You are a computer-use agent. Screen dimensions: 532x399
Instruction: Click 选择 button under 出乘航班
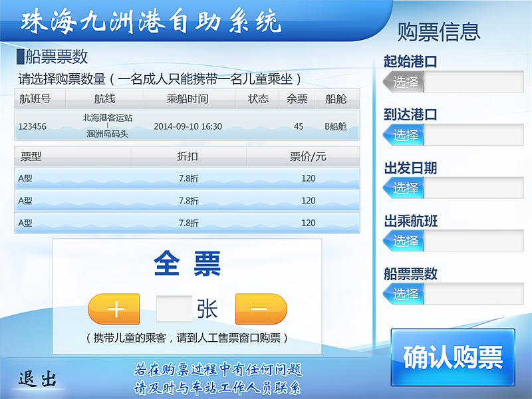pyautogui.click(x=404, y=241)
